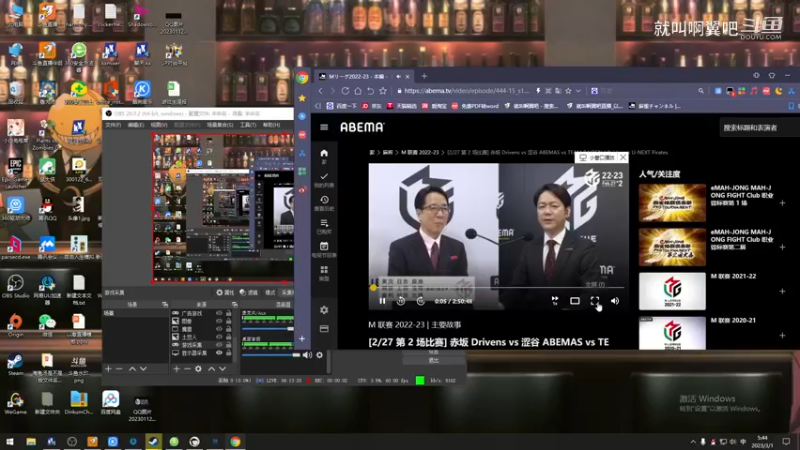Reload the ABEMA page
The height and width of the screenshot is (450, 800).
coord(345,91)
